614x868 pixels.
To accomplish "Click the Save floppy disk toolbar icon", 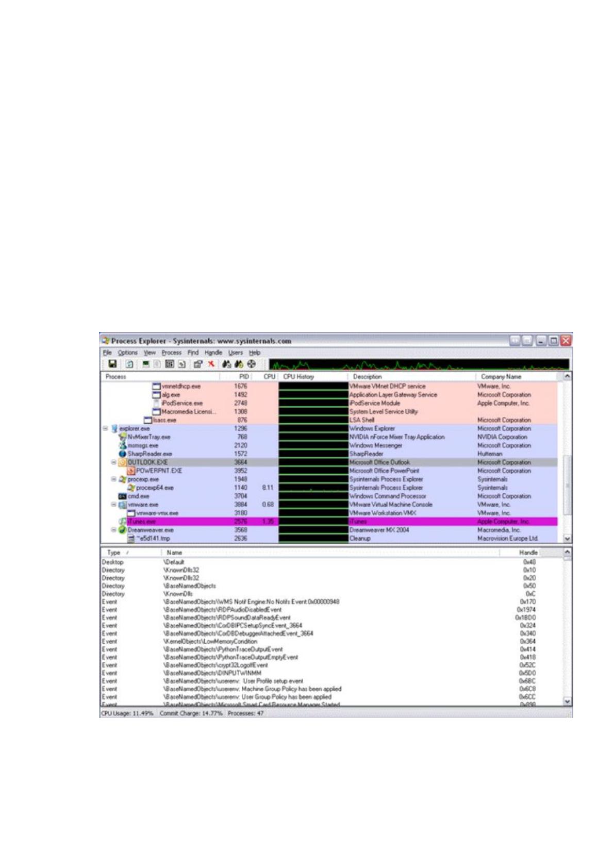I will point(112,364).
